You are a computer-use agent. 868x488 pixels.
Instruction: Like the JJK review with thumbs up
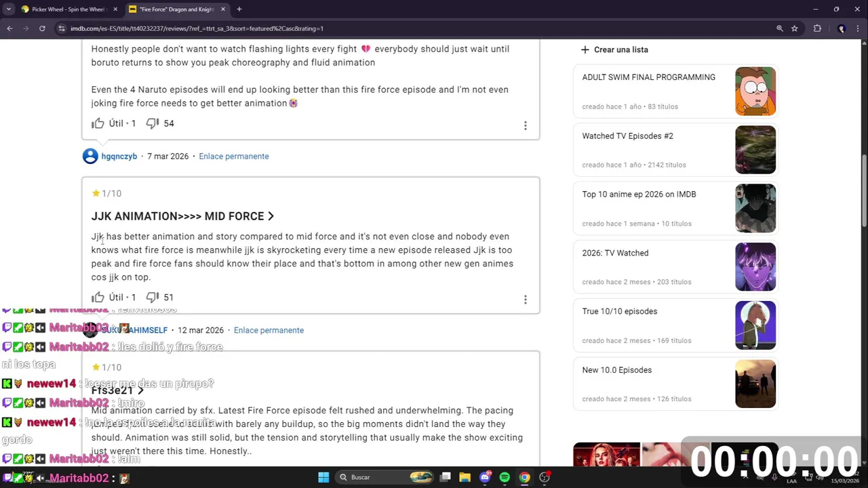pyautogui.click(x=98, y=297)
